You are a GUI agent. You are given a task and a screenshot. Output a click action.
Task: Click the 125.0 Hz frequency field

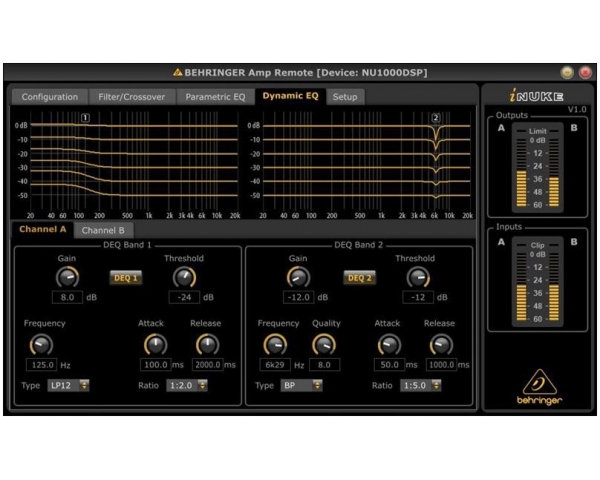click(41, 365)
